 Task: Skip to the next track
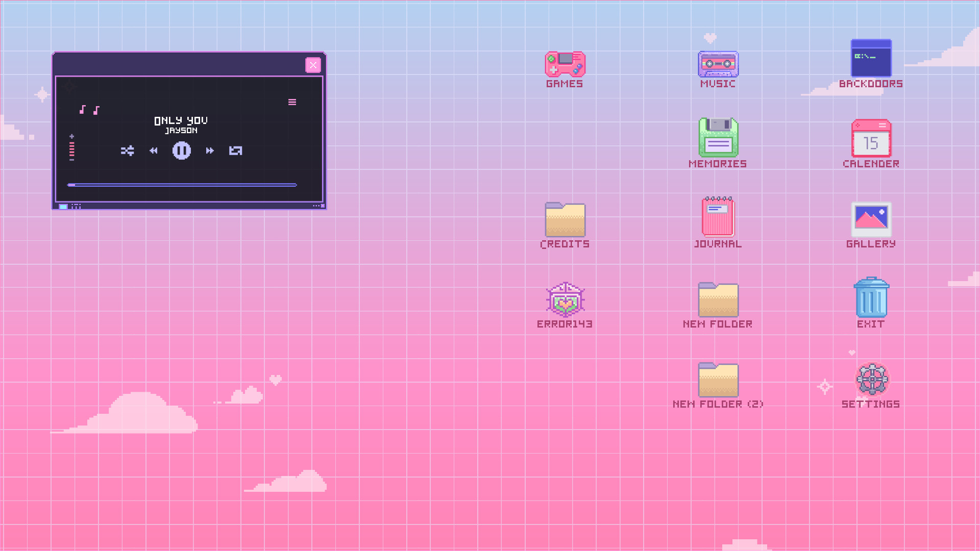209,151
